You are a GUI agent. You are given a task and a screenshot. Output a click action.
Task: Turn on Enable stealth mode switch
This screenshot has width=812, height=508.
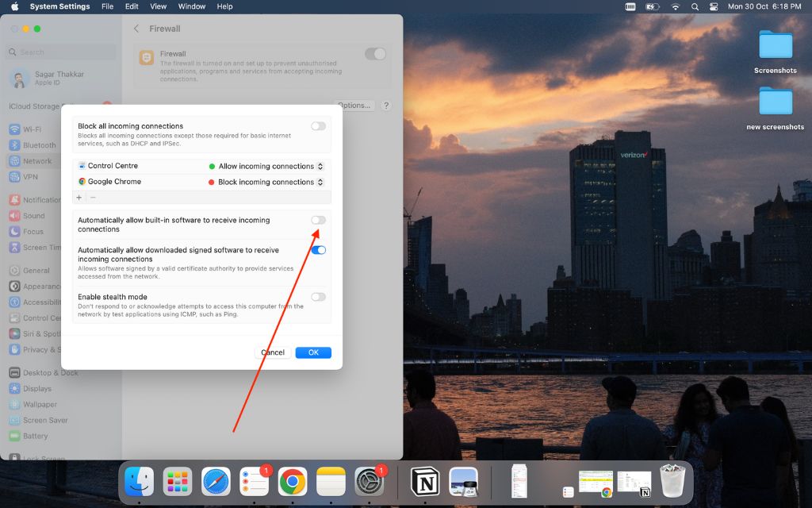(318, 297)
